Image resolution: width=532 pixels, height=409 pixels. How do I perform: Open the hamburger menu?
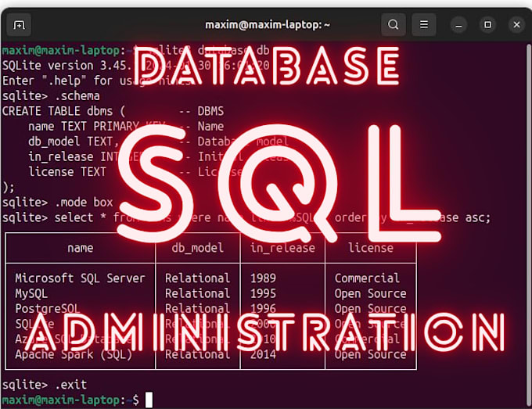tap(424, 25)
